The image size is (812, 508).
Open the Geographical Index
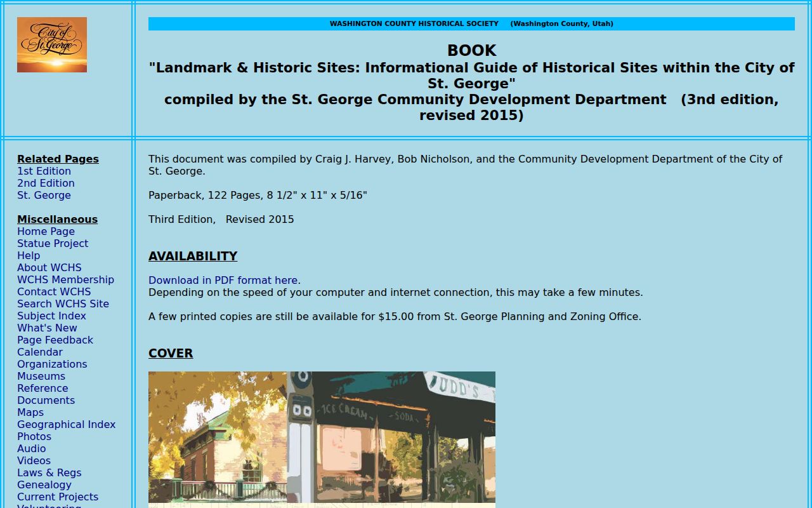(x=66, y=424)
